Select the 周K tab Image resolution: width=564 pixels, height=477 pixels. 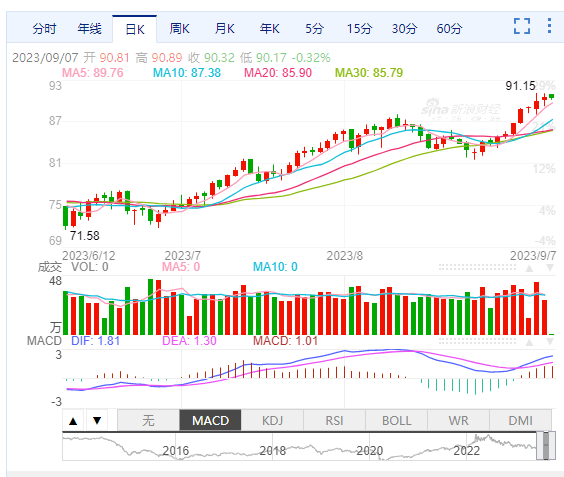tap(179, 29)
